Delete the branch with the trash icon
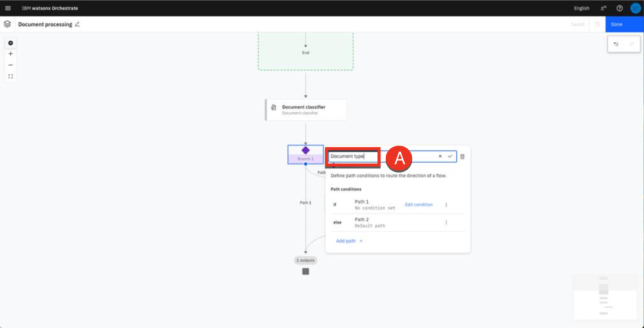This screenshot has height=328, width=644. (462, 157)
